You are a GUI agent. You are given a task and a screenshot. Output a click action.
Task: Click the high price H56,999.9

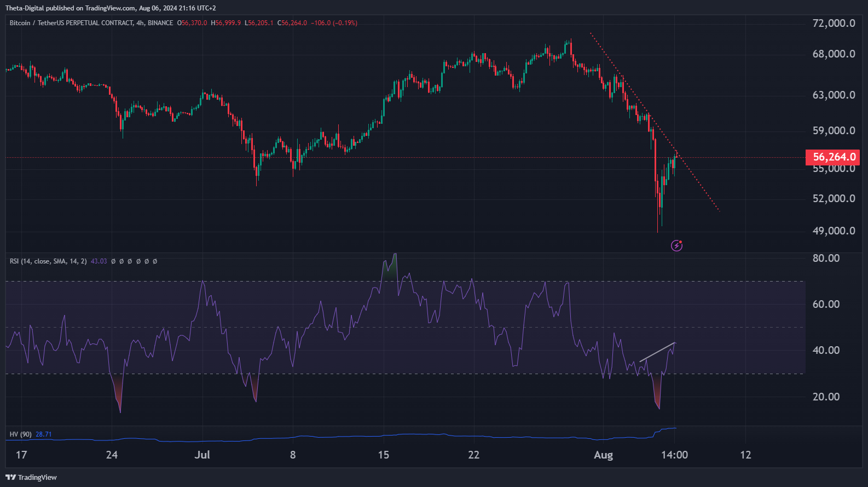(x=226, y=23)
